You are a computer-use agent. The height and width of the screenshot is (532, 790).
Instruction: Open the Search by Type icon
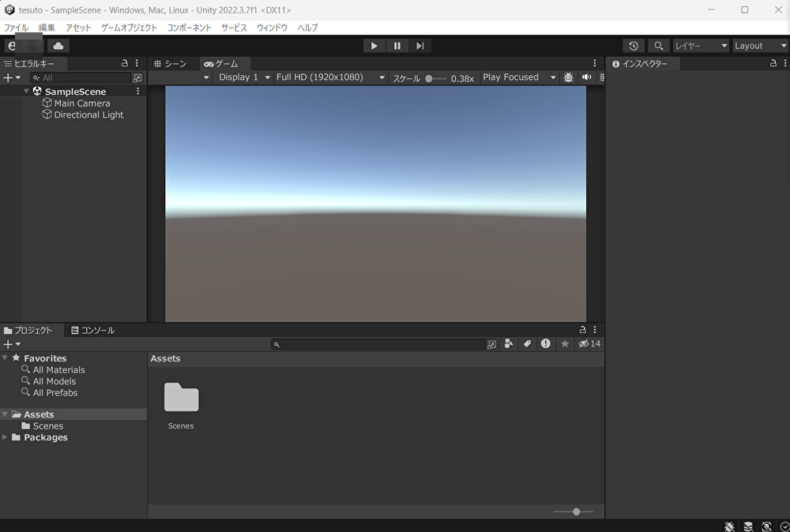coord(509,344)
